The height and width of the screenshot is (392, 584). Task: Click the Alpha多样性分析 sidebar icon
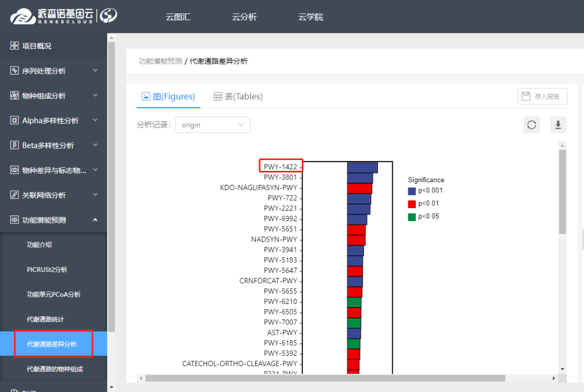(15, 121)
